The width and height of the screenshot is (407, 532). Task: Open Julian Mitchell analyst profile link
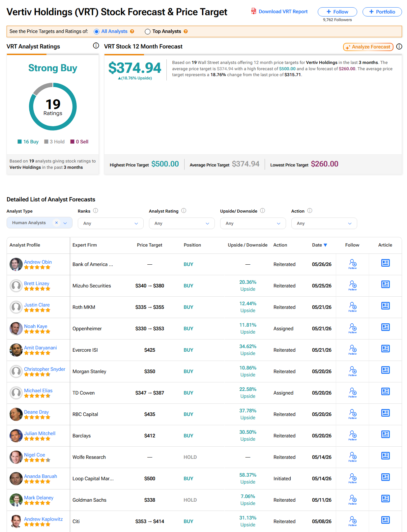40,433
